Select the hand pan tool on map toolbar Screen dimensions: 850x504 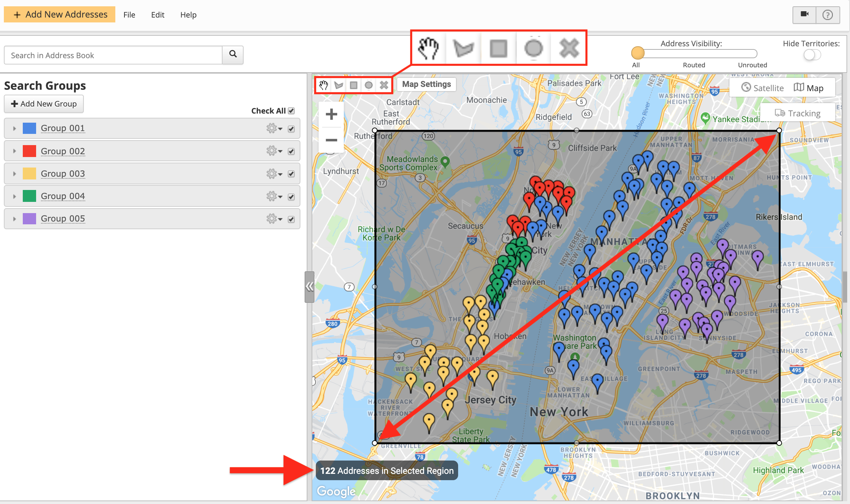click(323, 85)
